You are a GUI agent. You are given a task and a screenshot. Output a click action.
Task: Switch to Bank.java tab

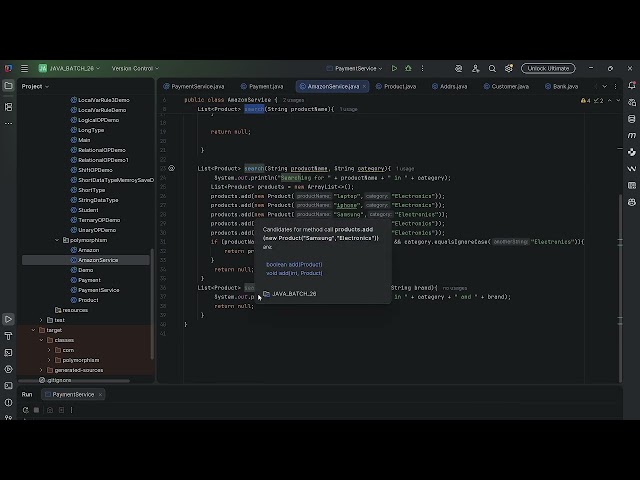click(x=562, y=87)
